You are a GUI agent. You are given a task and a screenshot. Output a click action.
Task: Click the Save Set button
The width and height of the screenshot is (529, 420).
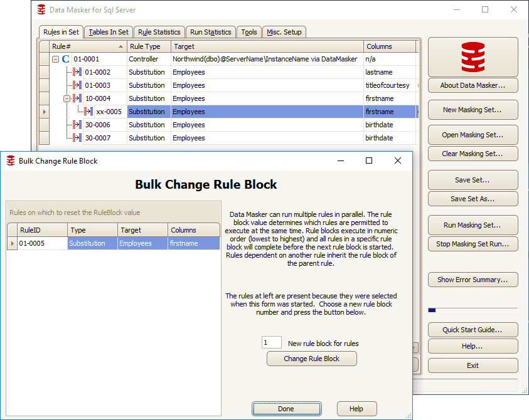(473, 180)
